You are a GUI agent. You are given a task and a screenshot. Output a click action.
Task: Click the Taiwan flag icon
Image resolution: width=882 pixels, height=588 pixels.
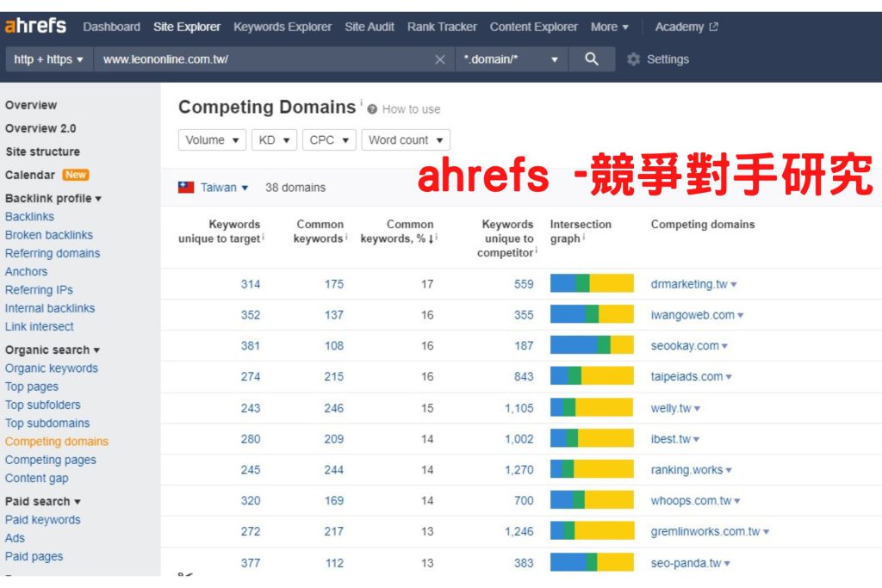point(186,187)
